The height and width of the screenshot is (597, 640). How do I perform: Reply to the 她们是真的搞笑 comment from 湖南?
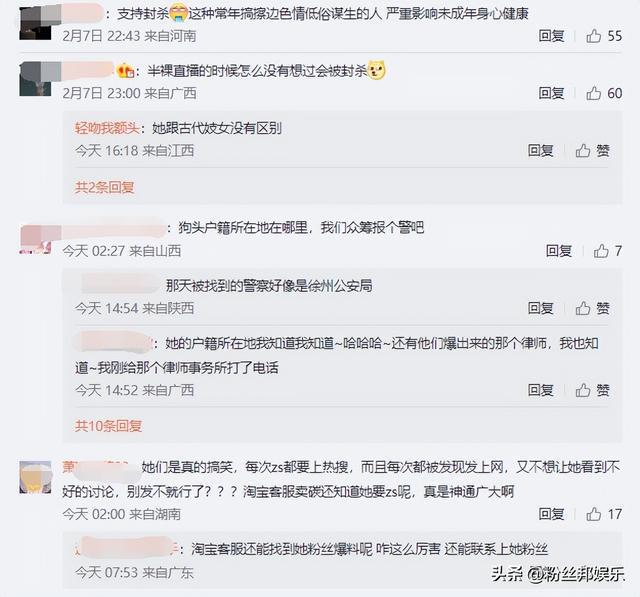point(551,514)
